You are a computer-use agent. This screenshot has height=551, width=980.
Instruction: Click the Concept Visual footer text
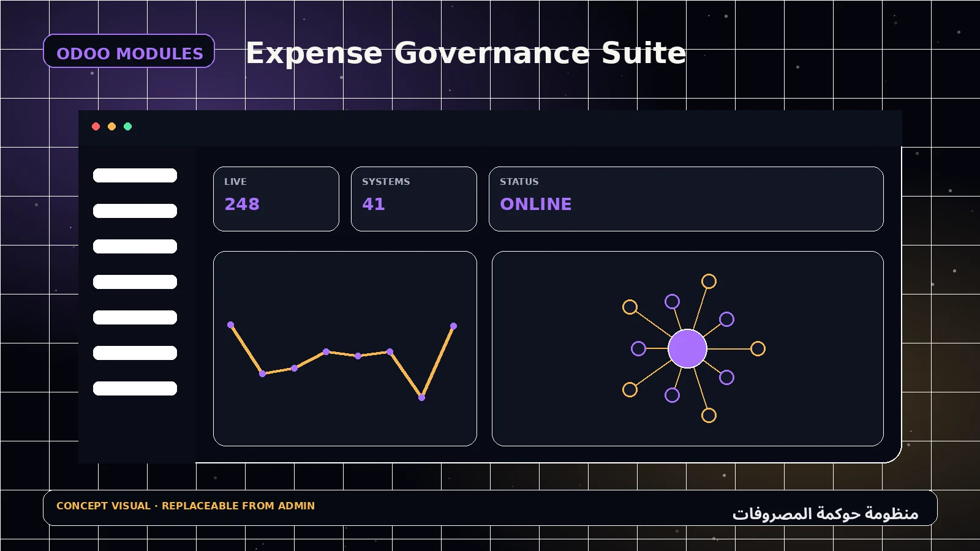click(x=186, y=506)
